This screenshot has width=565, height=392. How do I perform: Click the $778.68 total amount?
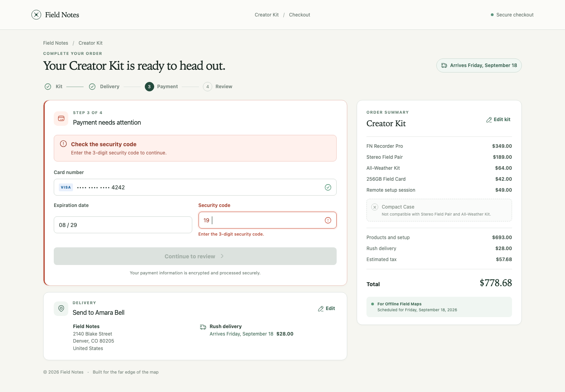pos(496,283)
